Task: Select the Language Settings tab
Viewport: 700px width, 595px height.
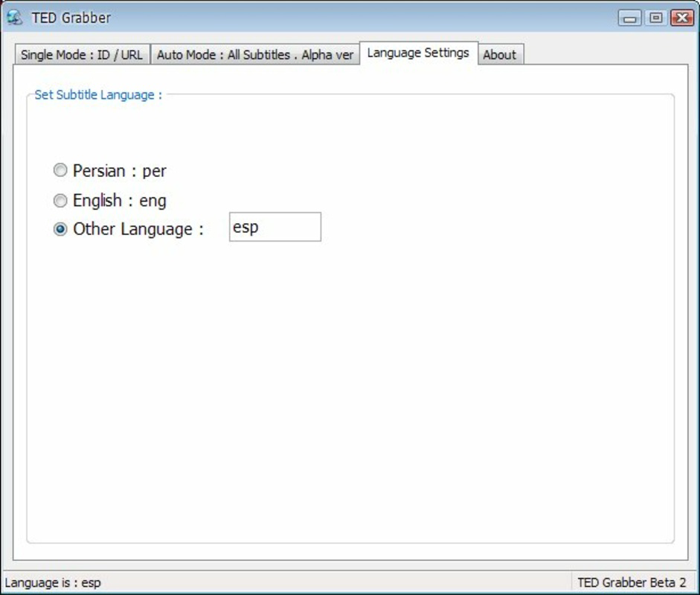Action: click(x=418, y=53)
